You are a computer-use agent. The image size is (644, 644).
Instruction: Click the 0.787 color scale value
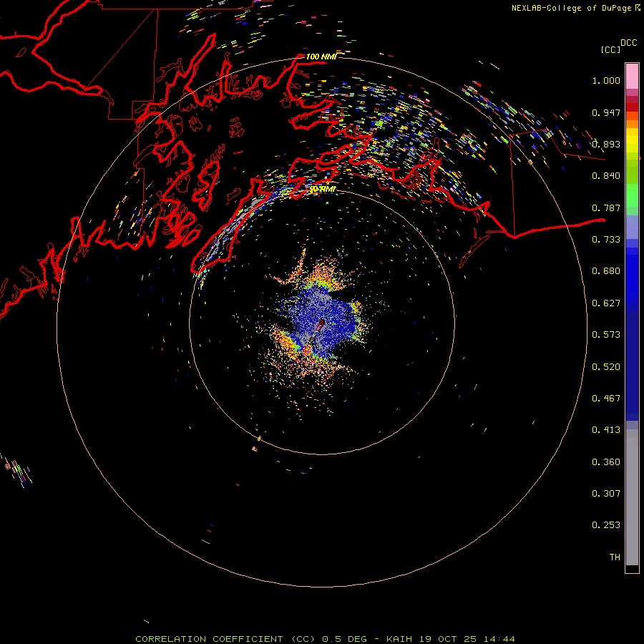click(606, 208)
